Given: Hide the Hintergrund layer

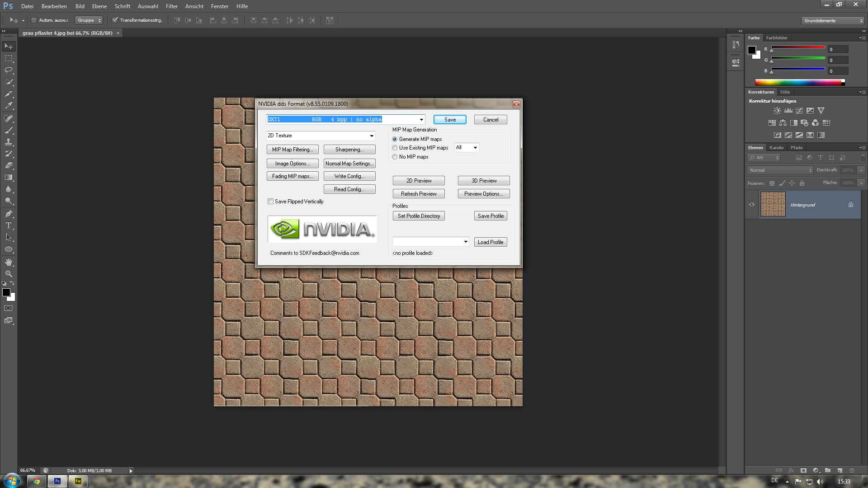Looking at the screenshot, I should [x=752, y=205].
